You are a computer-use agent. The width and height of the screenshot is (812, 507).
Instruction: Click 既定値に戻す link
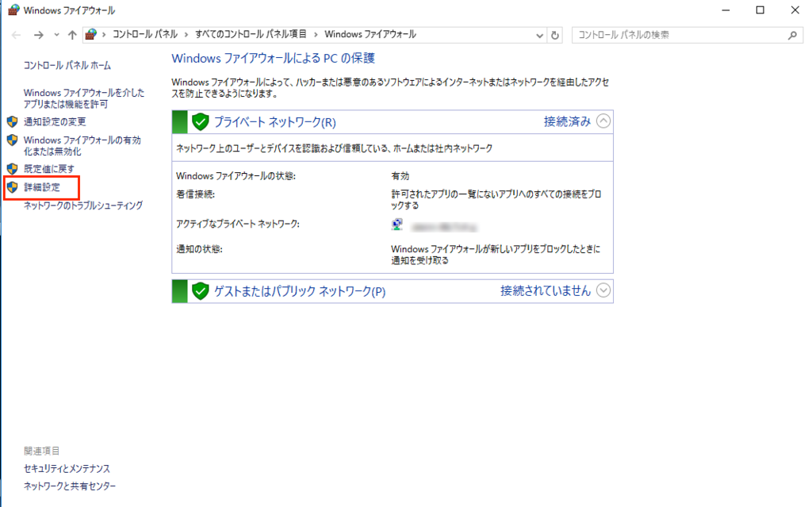click(x=49, y=168)
